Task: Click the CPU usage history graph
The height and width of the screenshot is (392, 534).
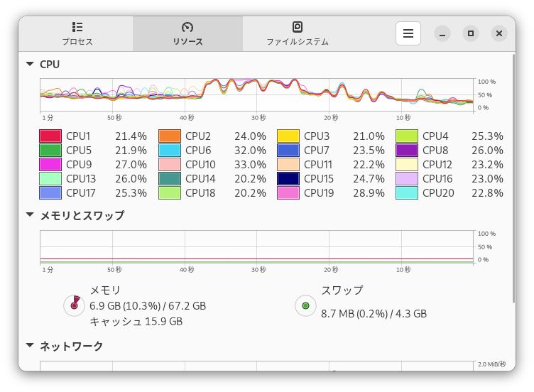Action: 256,94
